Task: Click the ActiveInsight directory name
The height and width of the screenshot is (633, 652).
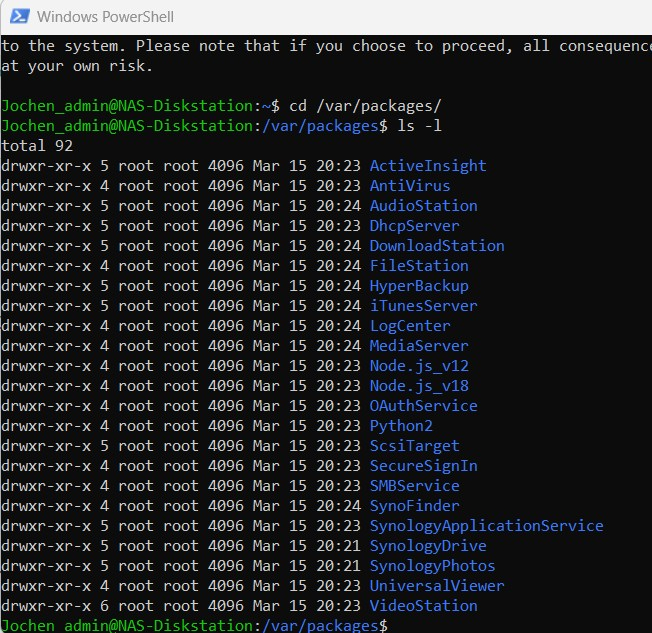Action: [428, 166]
